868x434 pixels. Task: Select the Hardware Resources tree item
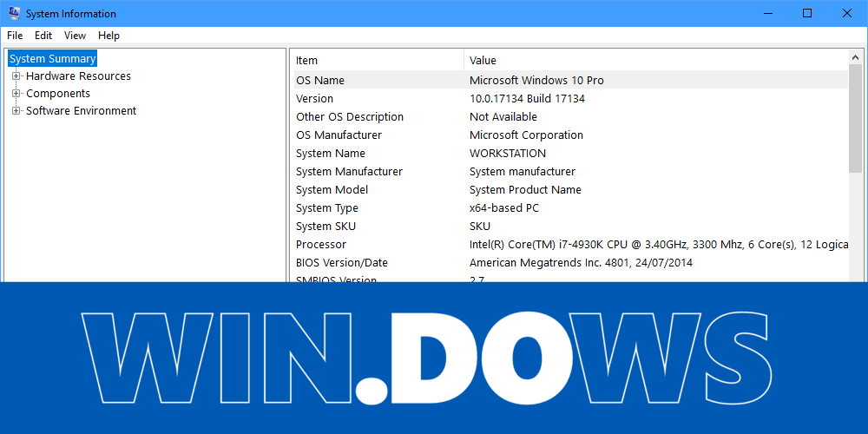click(x=79, y=76)
